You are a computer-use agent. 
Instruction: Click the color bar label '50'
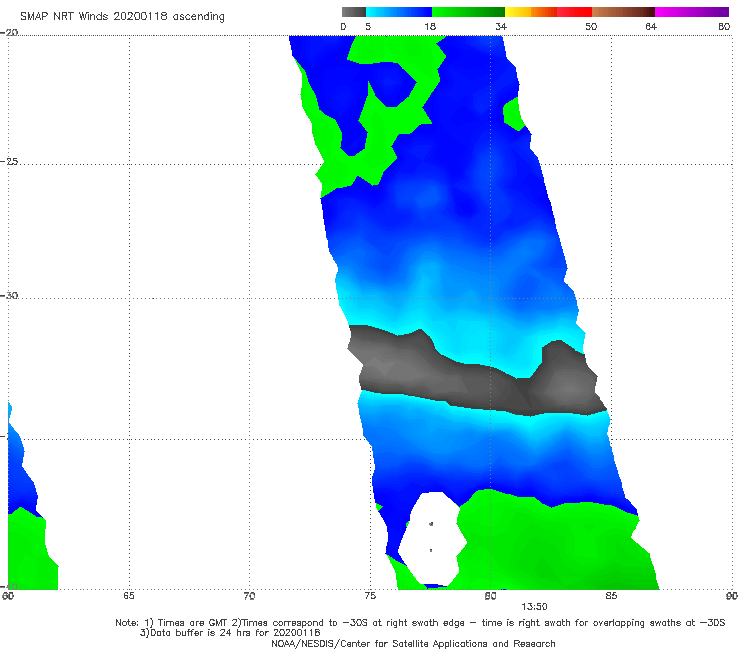[591, 27]
